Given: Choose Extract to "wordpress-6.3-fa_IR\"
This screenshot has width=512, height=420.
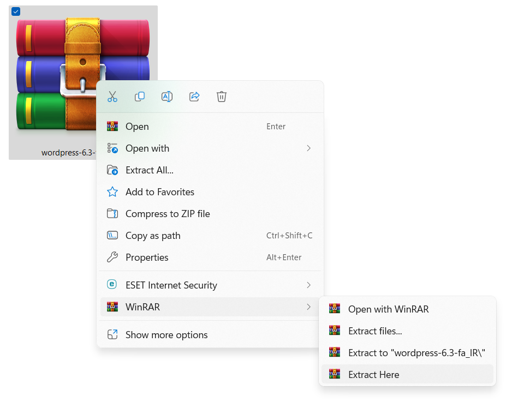Looking at the screenshot, I should (x=407, y=353).
